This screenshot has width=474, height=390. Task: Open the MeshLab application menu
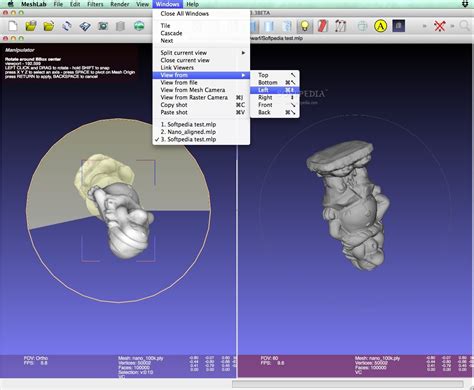coord(34,4)
